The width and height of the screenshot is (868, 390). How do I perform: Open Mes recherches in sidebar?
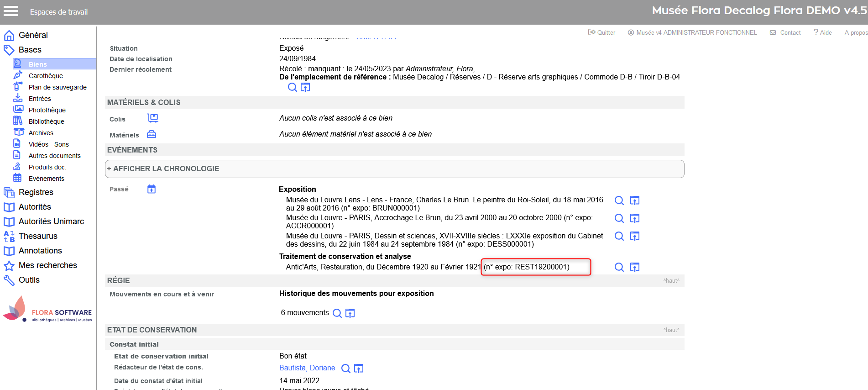click(47, 265)
